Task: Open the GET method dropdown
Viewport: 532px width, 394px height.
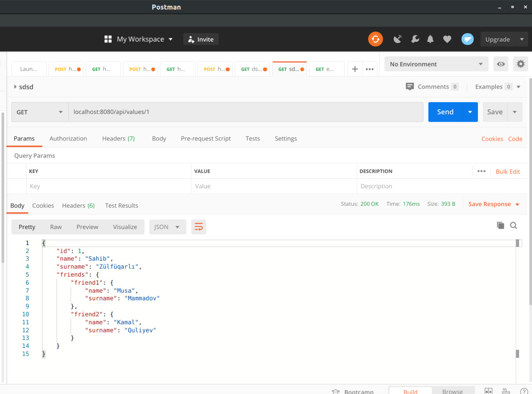Action: click(x=40, y=112)
